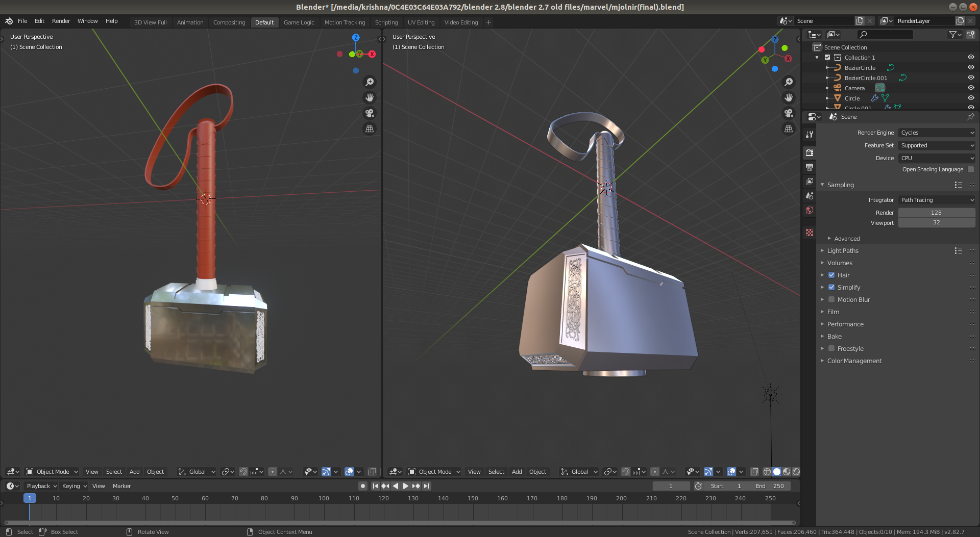
Task: Enable the Freestyle checkbox
Action: pos(831,348)
